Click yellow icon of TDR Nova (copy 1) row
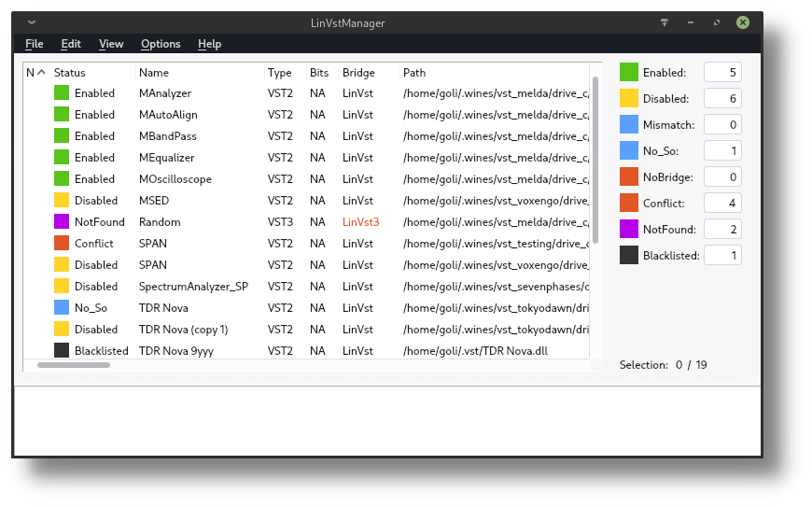Screen dimensions: 812x507 [x=62, y=329]
